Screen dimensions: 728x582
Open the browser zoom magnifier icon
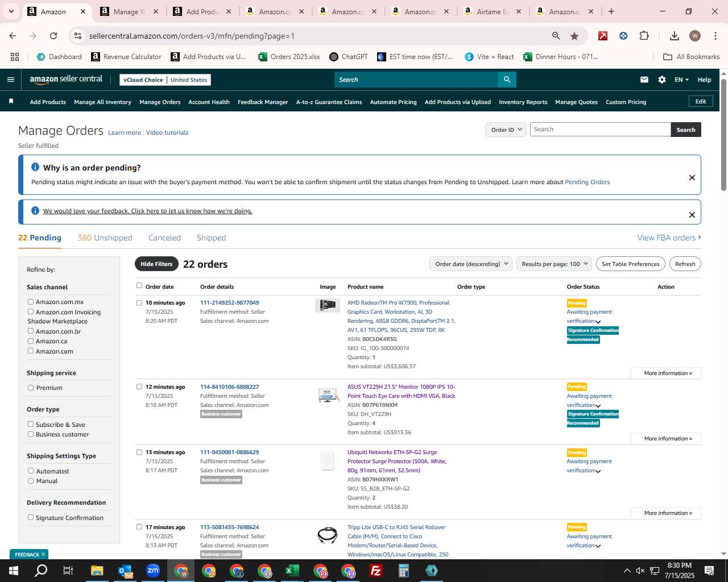(556, 36)
